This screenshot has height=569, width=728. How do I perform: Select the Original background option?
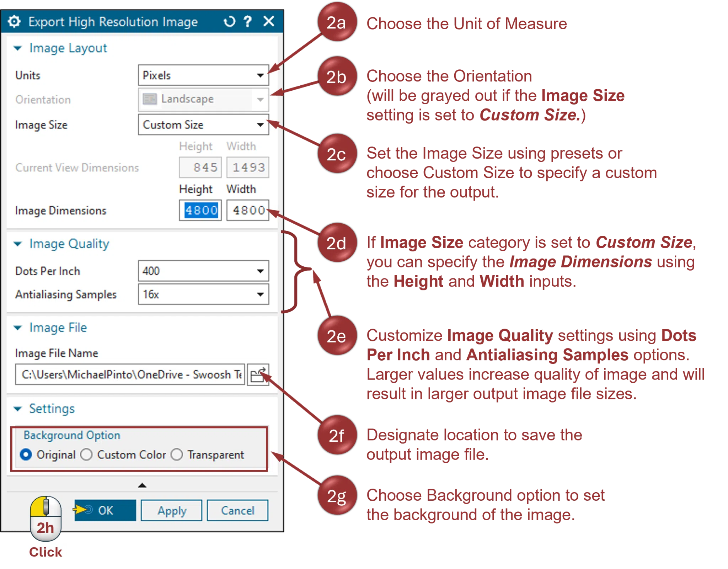pos(26,454)
